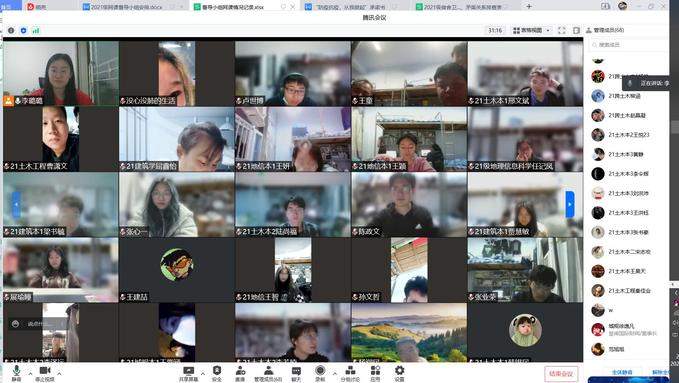Select member 21土木本2王悦23 in the list
Screen dimensions: 679x383
[x=628, y=135]
